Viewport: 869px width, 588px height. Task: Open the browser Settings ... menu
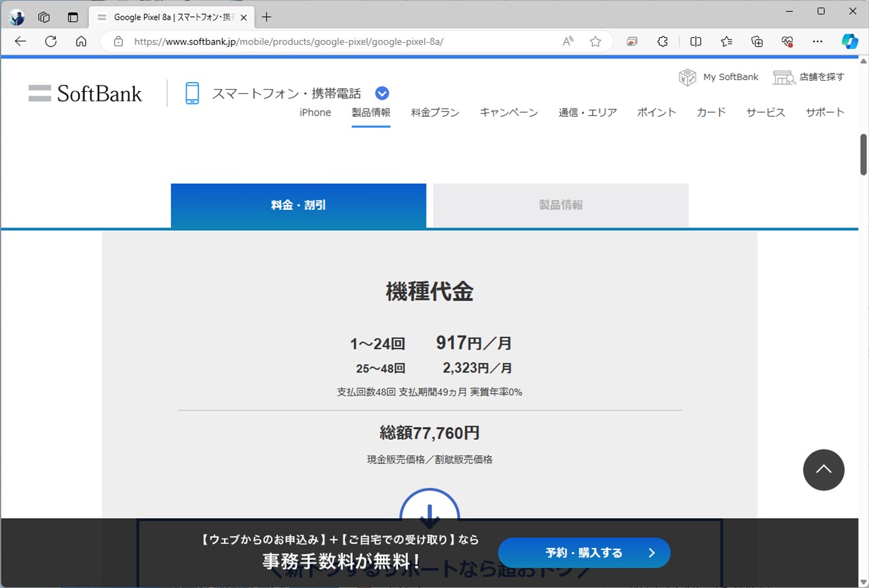[x=817, y=41]
